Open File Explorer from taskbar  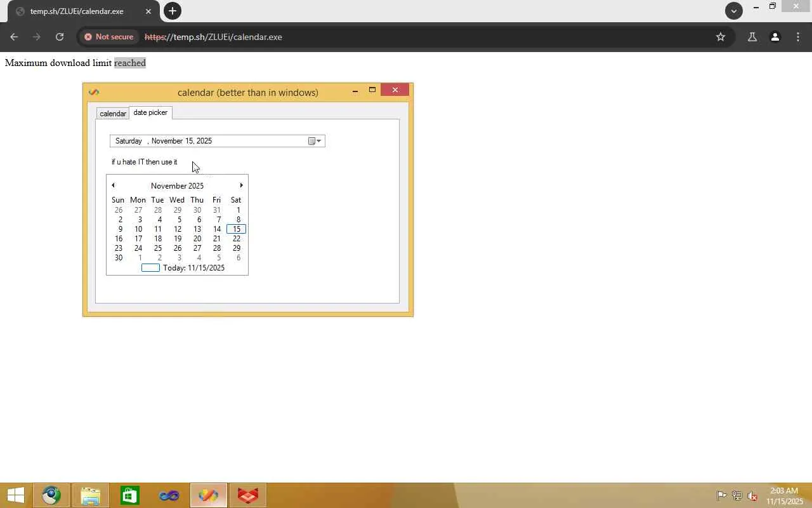[x=91, y=495]
